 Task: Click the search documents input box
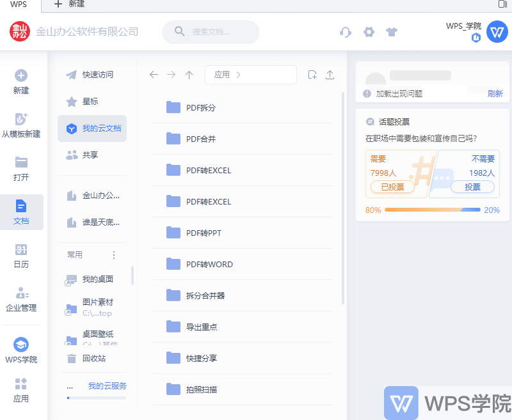tap(211, 31)
